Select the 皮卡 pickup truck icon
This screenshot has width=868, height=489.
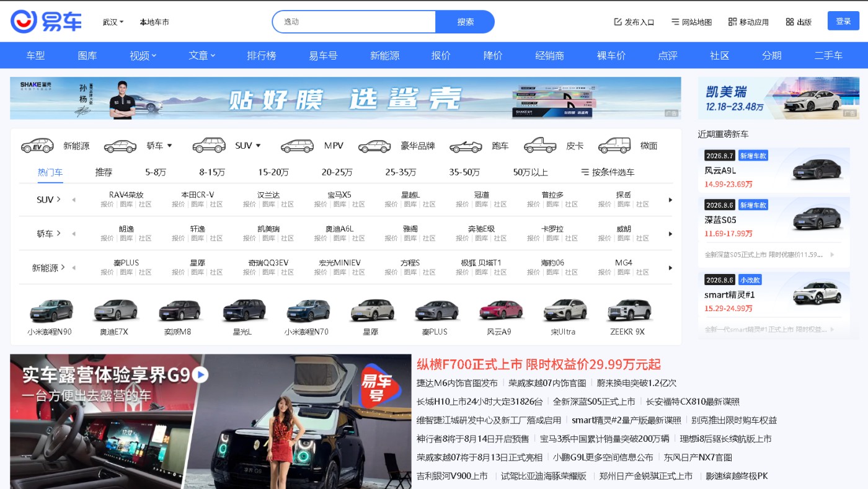540,146
